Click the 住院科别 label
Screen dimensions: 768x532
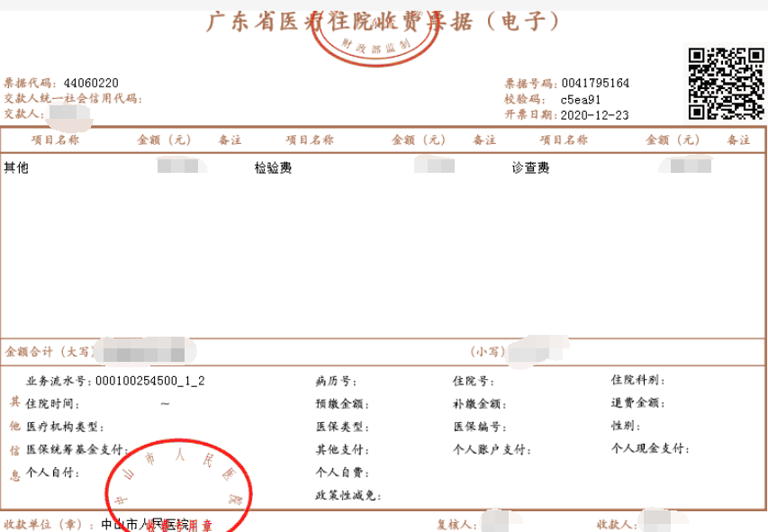(637, 380)
